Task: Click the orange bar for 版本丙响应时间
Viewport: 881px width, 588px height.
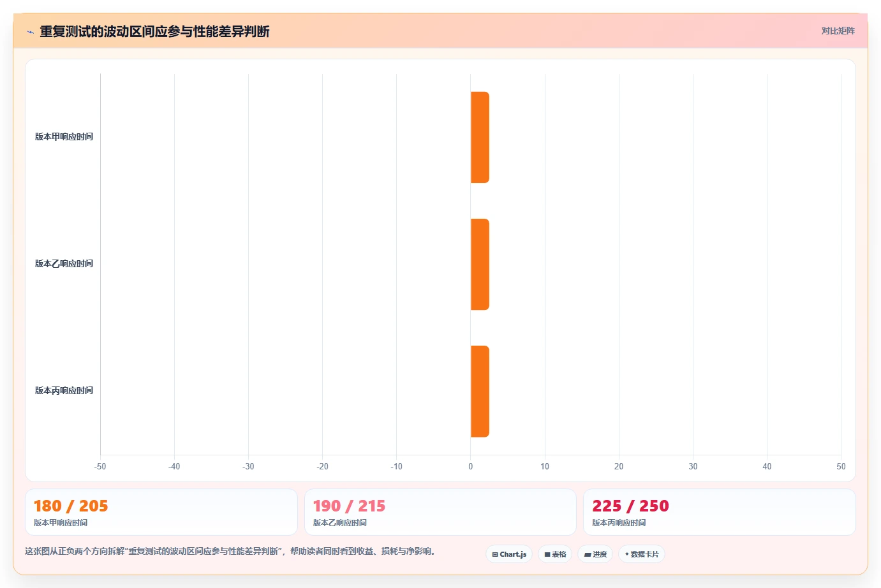Action: point(480,391)
